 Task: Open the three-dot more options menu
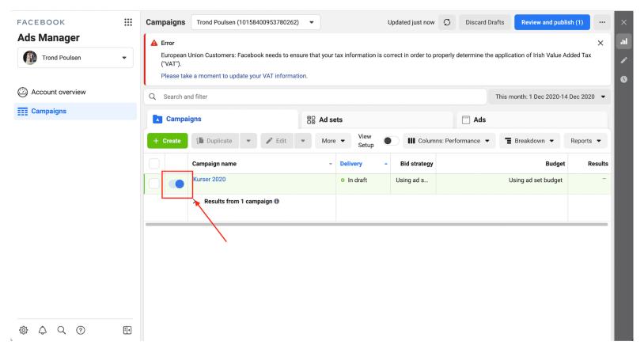[x=602, y=22]
